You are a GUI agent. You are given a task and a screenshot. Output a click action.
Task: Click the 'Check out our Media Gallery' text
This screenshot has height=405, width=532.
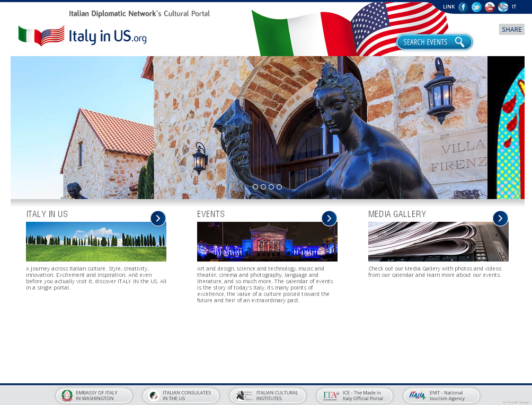pos(435,272)
